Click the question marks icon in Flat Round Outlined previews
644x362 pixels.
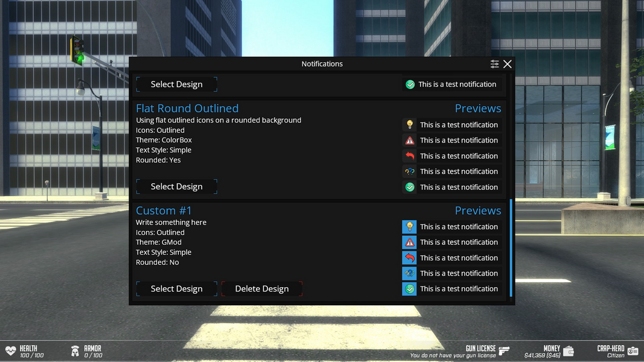(410, 172)
